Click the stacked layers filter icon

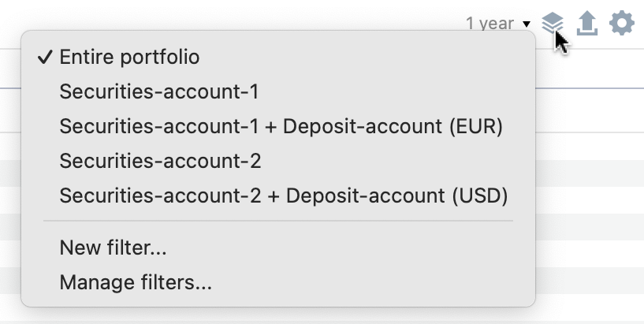pyautogui.click(x=553, y=23)
